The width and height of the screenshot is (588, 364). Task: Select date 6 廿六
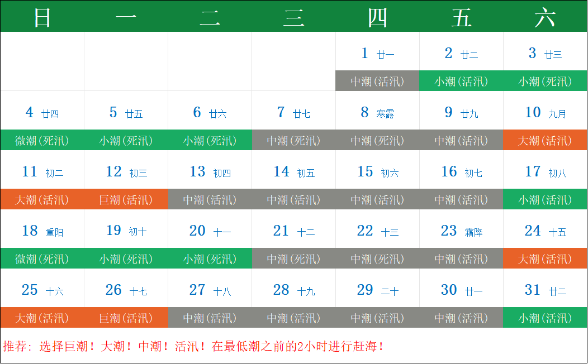point(210,113)
